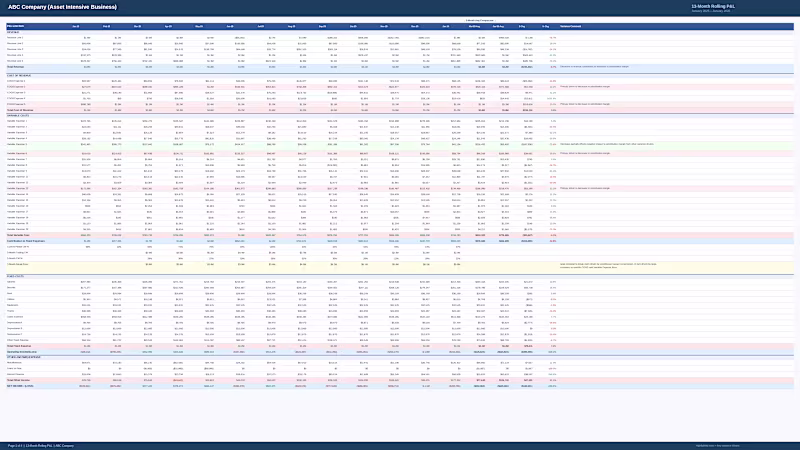
Task: Select the 'Page 1 of 1' footer text
Action: click(16, 446)
